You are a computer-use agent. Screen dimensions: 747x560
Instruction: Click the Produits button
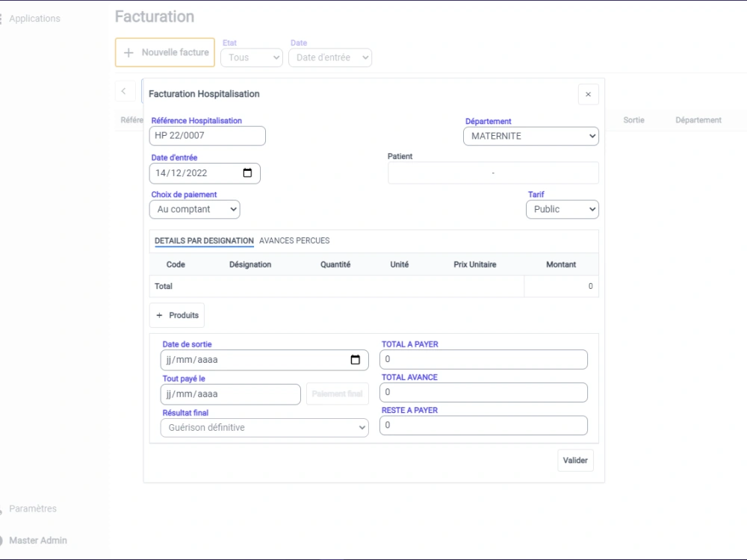click(177, 315)
